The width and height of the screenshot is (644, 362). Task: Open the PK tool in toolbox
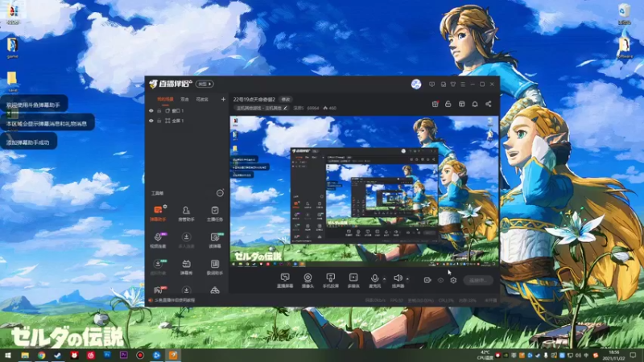tap(158, 290)
